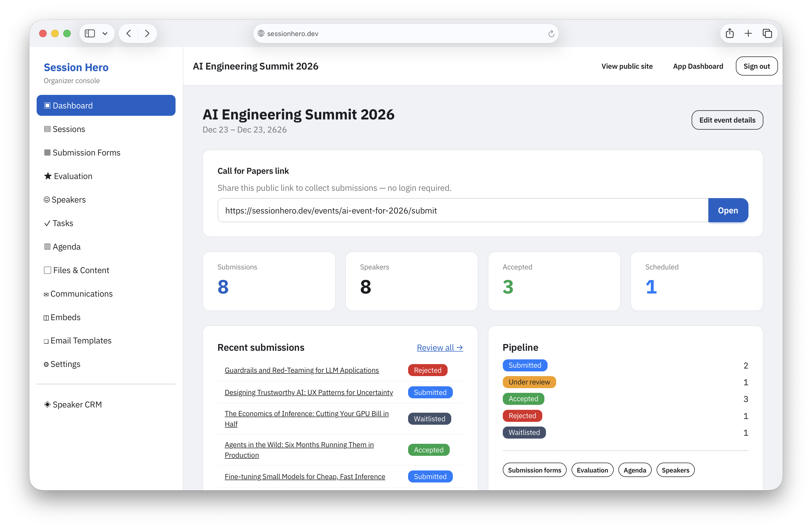Open Speaker CRM in the sidebar
This screenshot has height=529, width=812.
[106, 404]
